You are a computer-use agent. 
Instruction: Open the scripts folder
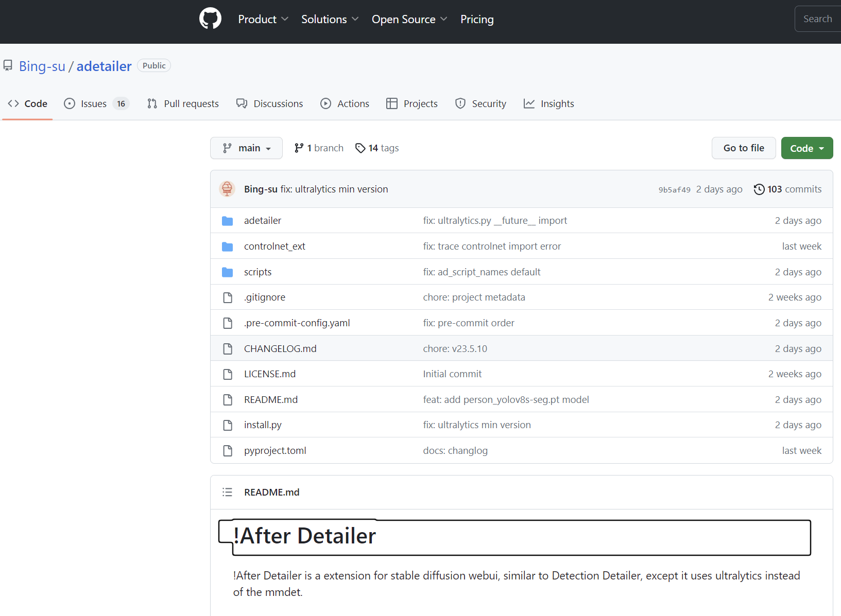(258, 272)
